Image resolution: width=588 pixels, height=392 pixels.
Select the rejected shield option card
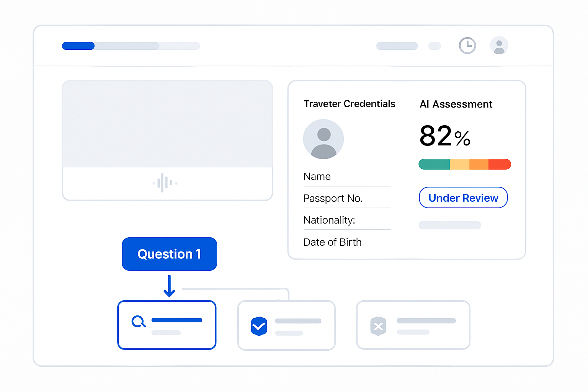[413, 325]
